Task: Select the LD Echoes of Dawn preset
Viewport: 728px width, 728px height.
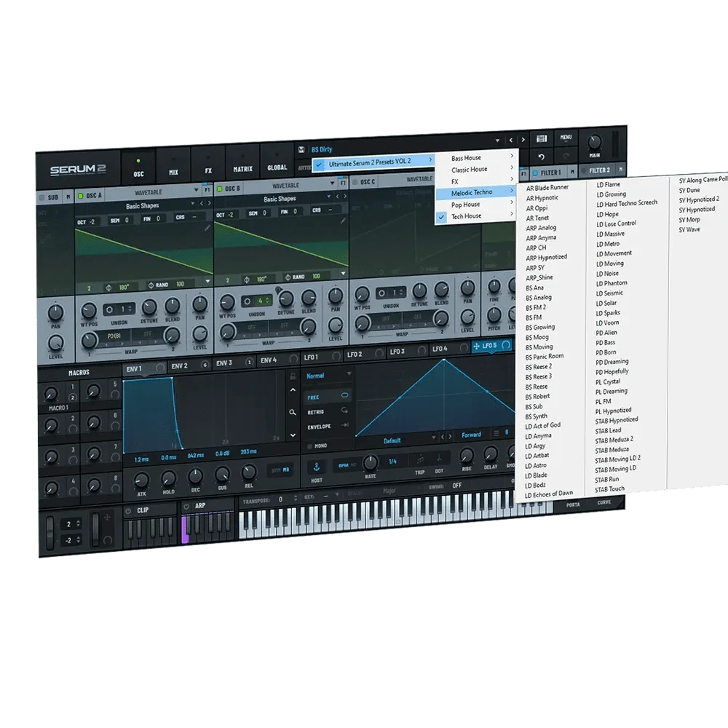Action: tap(549, 493)
